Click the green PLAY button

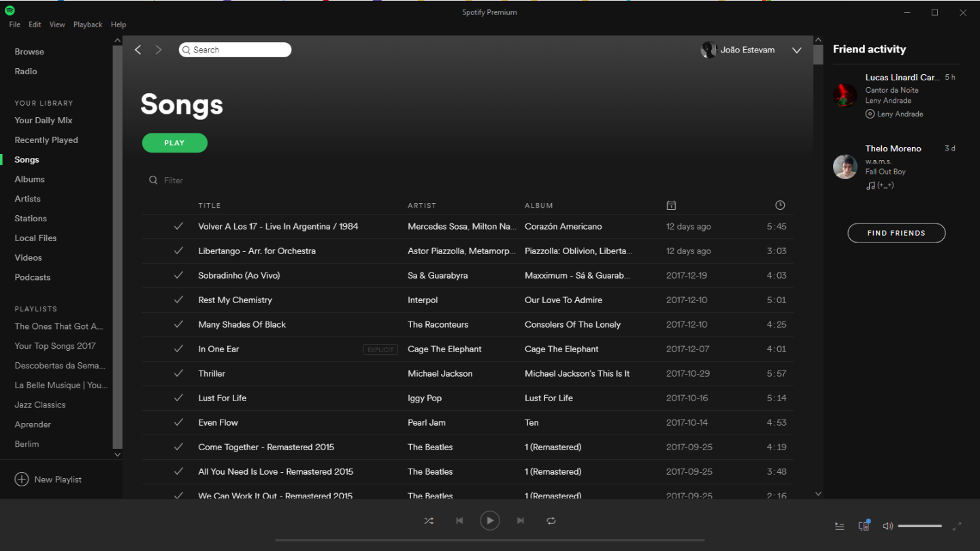click(174, 143)
